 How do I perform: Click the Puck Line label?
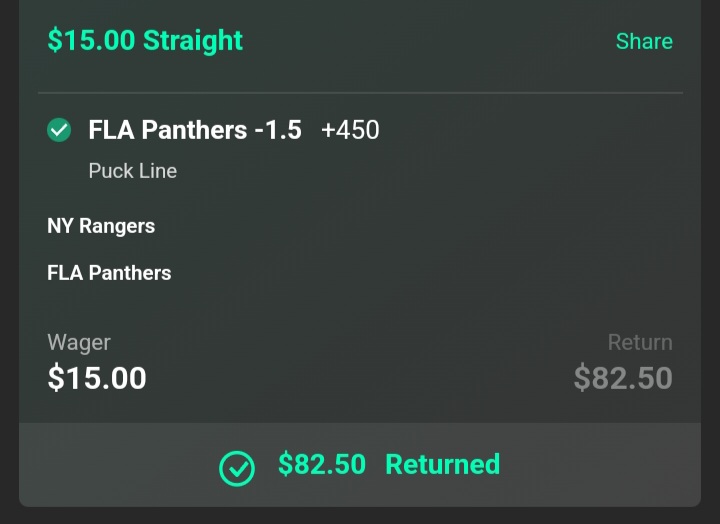(132, 171)
